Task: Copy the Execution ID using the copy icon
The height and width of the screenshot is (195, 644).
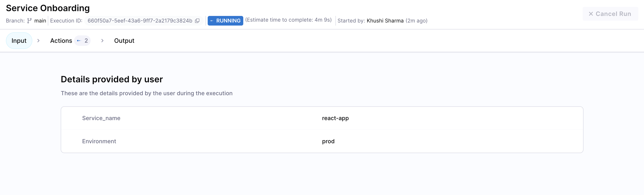Action: [x=197, y=21]
